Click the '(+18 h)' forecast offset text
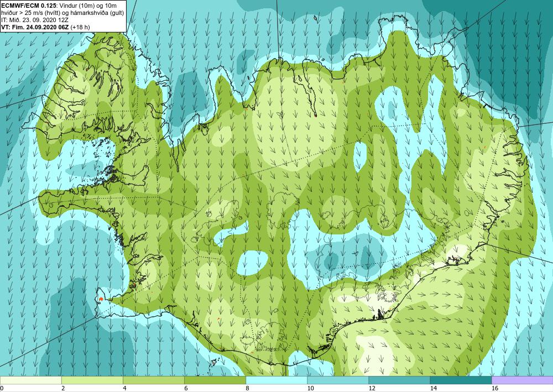Image resolution: width=553 pixels, height=392 pixels. click(x=80, y=27)
